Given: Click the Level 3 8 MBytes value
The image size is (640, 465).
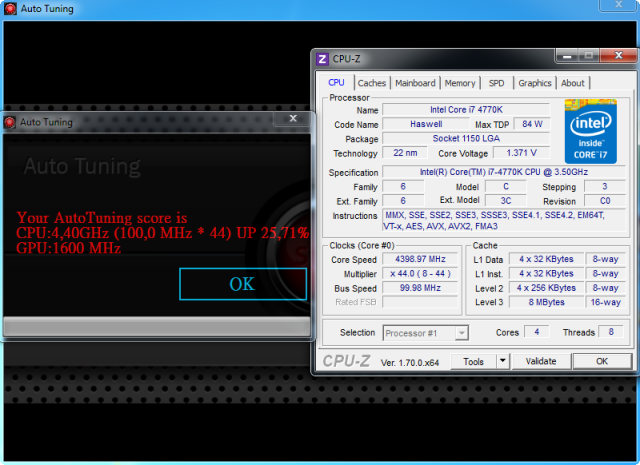Looking at the screenshot, I should [546, 302].
